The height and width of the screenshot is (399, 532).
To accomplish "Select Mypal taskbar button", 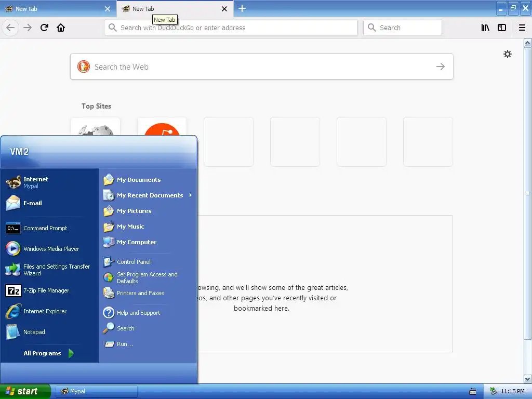I will (96, 391).
